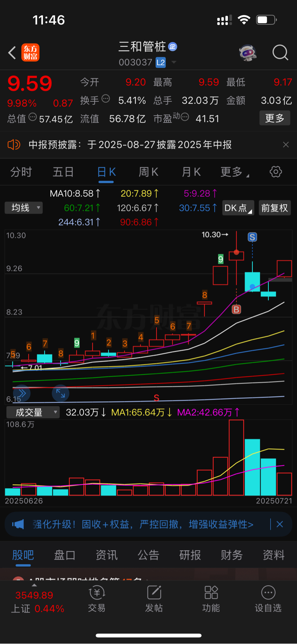Tap the promo banner megaphone icon
Viewport: 297px width, 644px height.
pyautogui.click(x=18, y=524)
